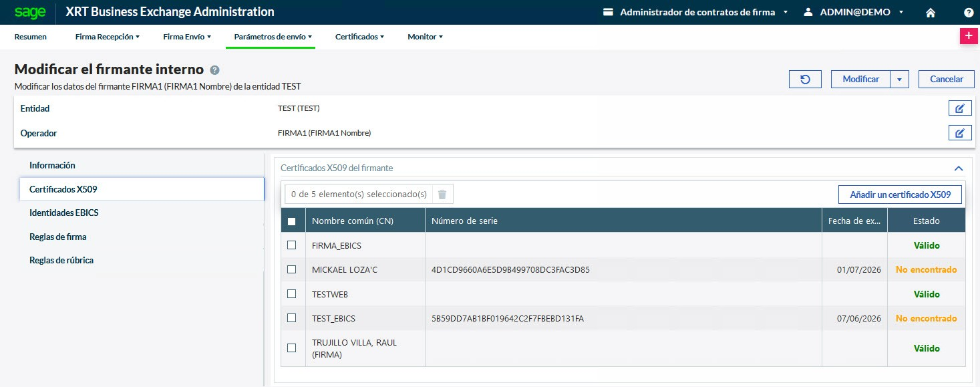The height and width of the screenshot is (387, 980).
Task: Click the reset/undo arrow button
Action: point(805,79)
